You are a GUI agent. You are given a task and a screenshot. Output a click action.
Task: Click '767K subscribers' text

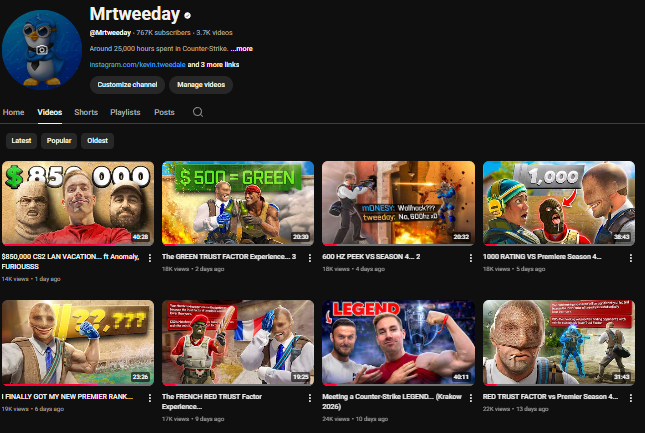pyautogui.click(x=163, y=32)
